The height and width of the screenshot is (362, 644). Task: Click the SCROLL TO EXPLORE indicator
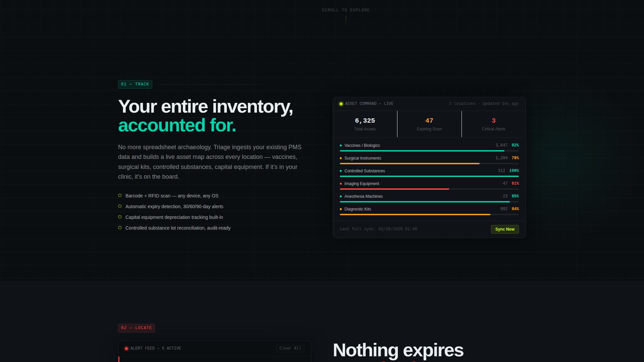[345, 10]
